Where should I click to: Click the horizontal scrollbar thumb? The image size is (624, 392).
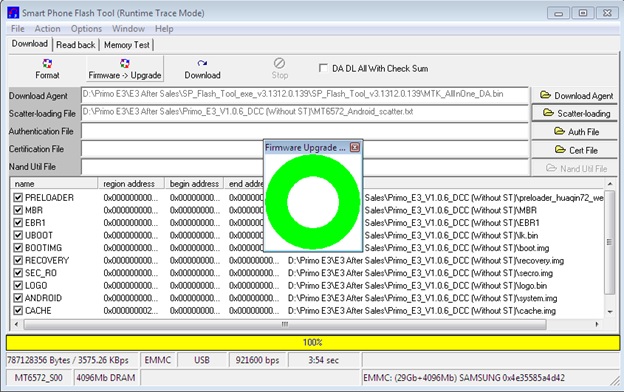tap(285, 325)
